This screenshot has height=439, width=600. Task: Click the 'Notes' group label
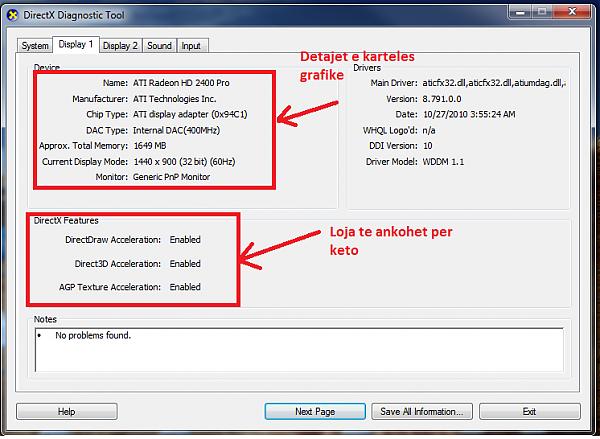click(45, 319)
